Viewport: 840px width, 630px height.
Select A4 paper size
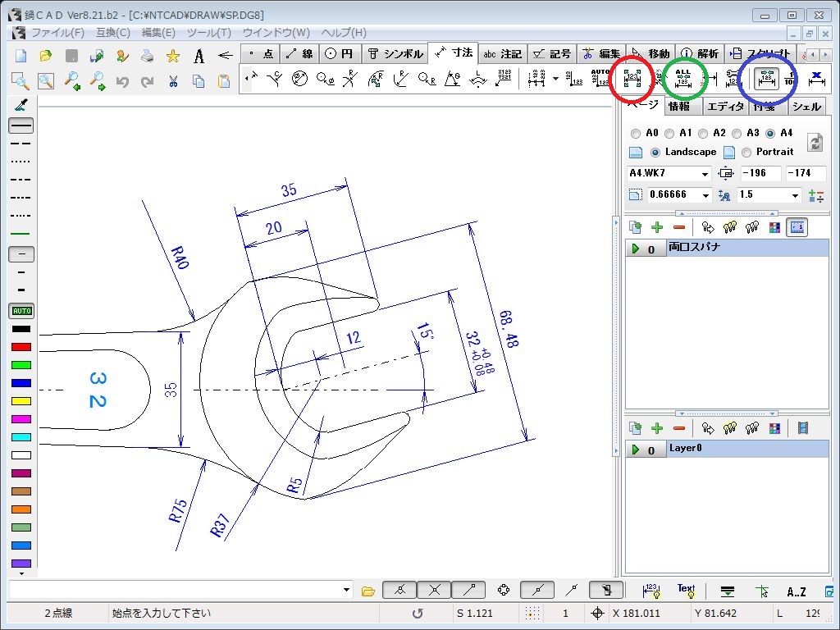(x=770, y=134)
